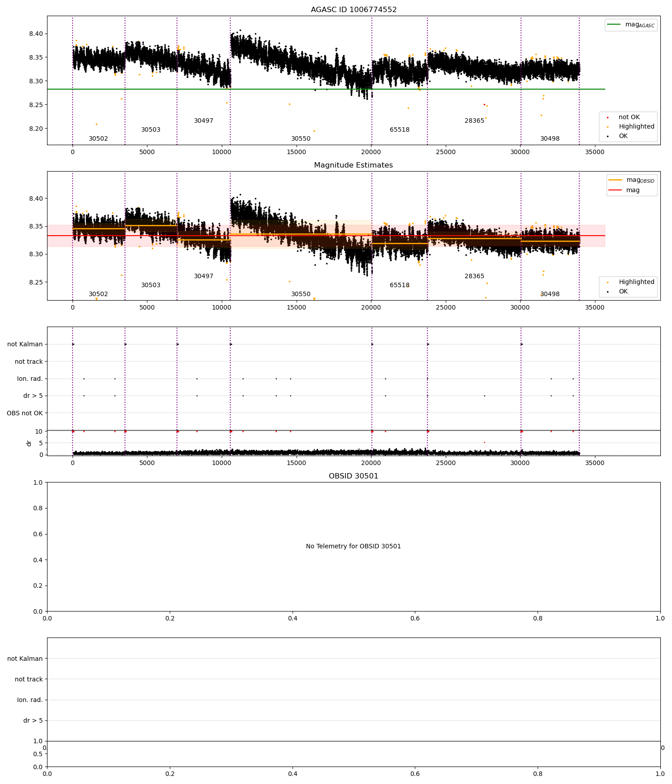672x784 pixels.
Task: Click OBSID label 30497 in the AGASC plot
Action: [203, 121]
